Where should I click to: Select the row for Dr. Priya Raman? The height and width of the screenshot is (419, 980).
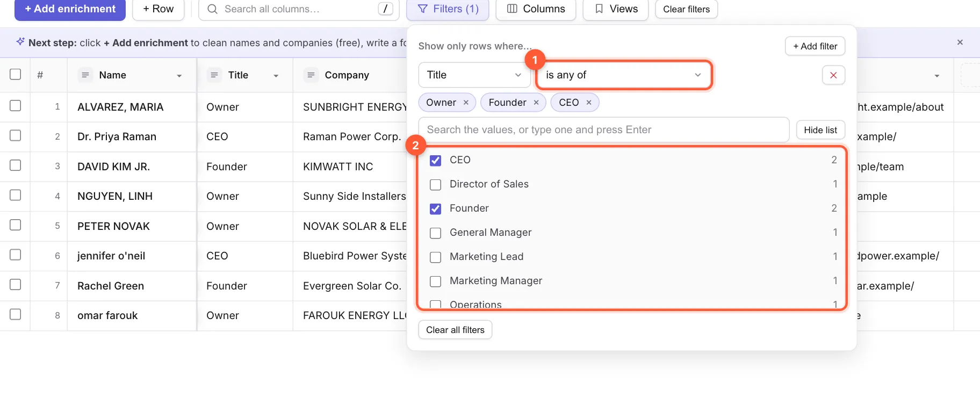pos(16,135)
